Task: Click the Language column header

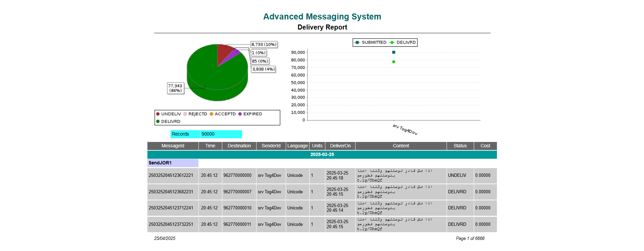Action: tap(297, 146)
